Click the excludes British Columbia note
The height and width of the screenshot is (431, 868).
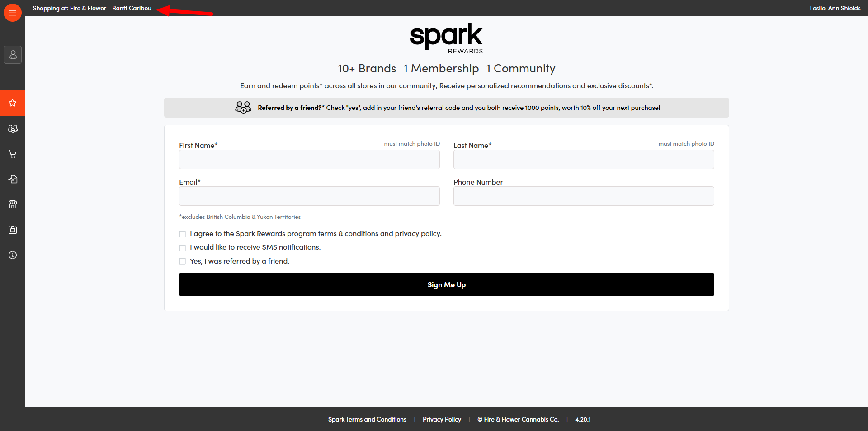click(240, 217)
